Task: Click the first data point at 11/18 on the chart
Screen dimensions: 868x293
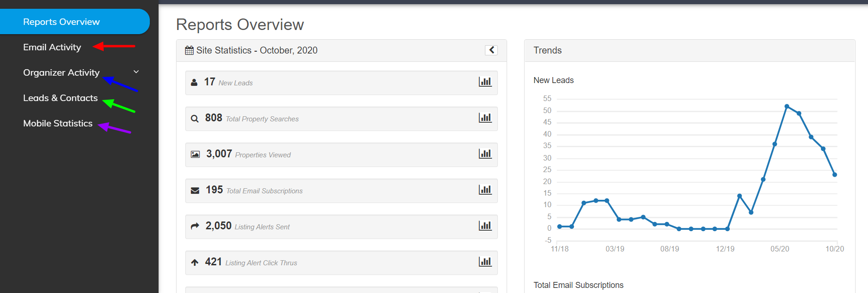Action: [560, 227]
